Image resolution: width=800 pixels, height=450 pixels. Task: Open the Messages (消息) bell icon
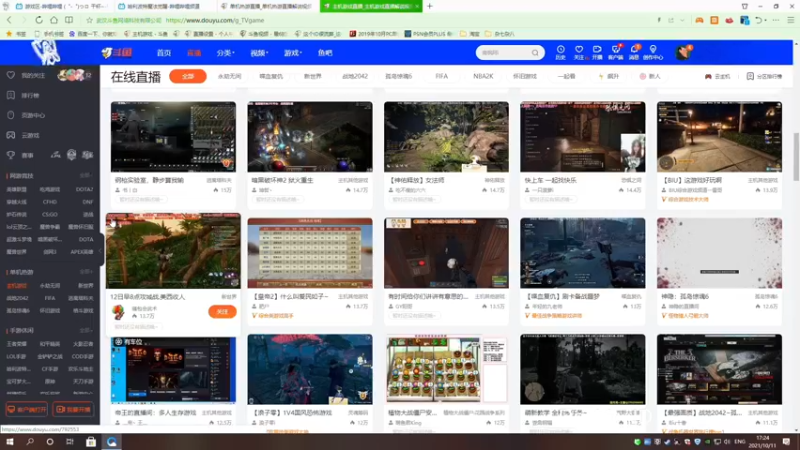pos(634,52)
